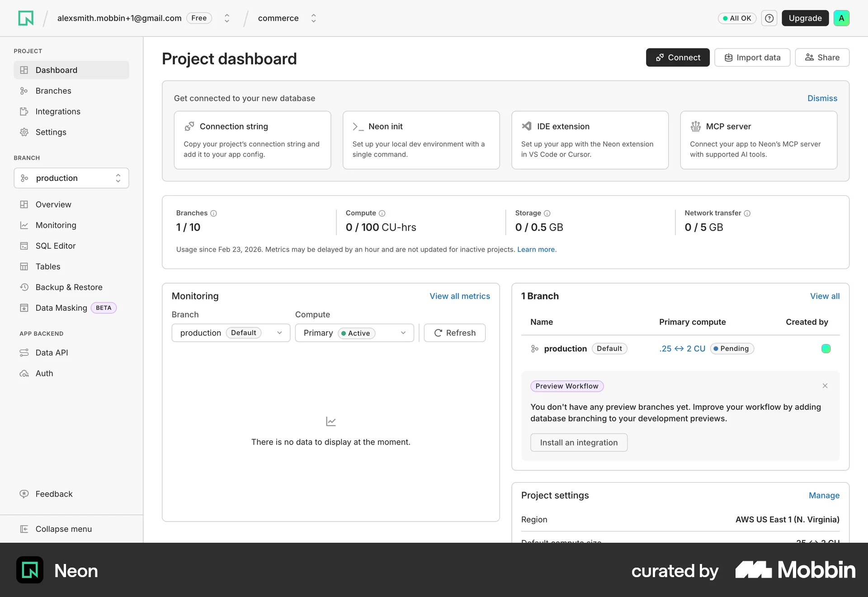Expand the account switcher next to Free badge
Viewport: 868px width, 597px height.
coord(227,18)
